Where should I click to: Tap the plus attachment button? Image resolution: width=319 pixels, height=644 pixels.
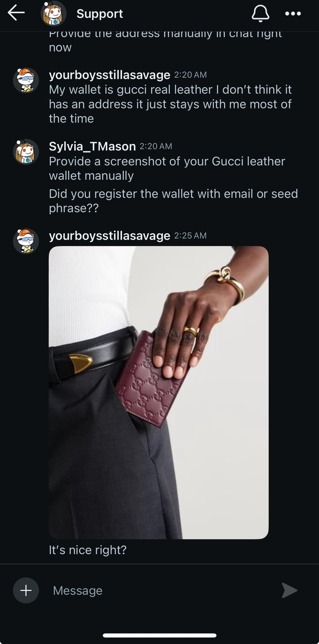pyautogui.click(x=26, y=590)
